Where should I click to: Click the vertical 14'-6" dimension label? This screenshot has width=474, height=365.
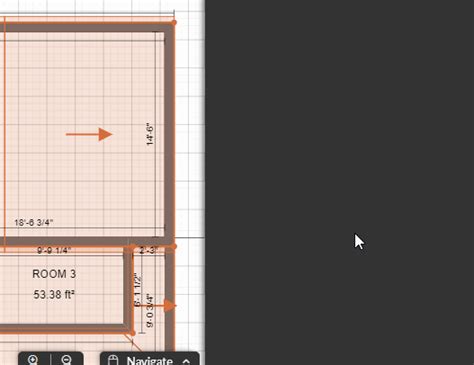click(x=150, y=134)
